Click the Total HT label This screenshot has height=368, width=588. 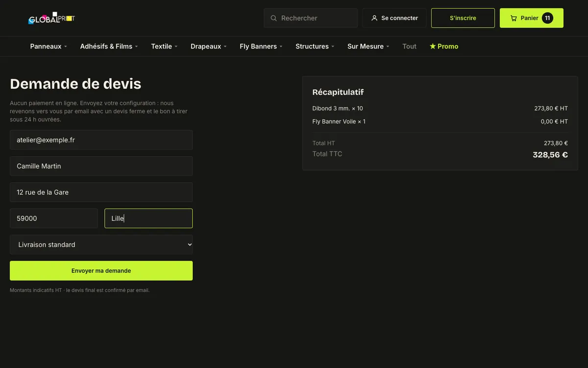(324, 143)
